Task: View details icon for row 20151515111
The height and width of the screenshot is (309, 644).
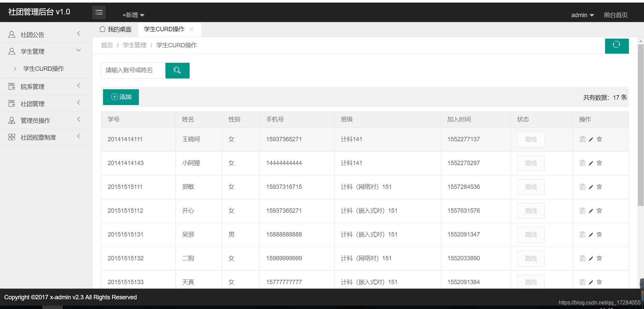Action: click(x=583, y=187)
